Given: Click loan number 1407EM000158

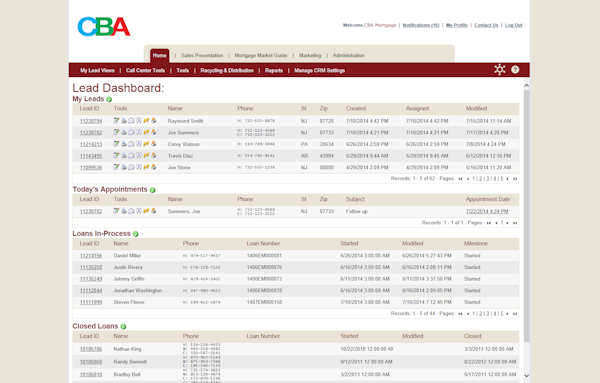Looking at the screenshot, I should point(264,302).
